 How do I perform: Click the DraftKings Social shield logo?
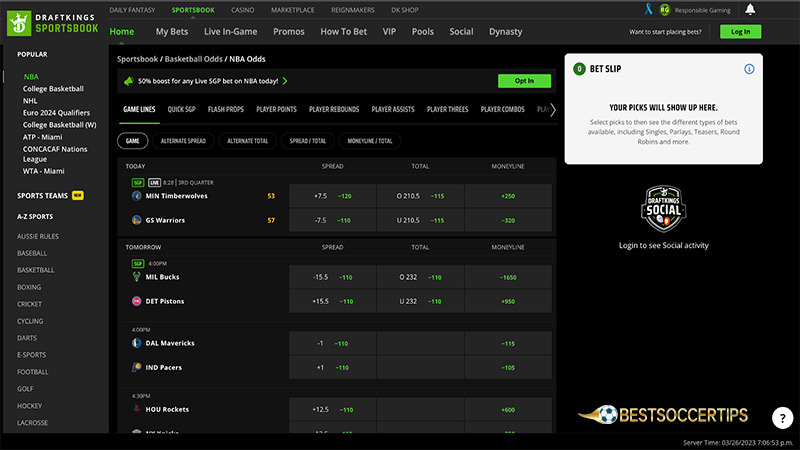[663, 209]
